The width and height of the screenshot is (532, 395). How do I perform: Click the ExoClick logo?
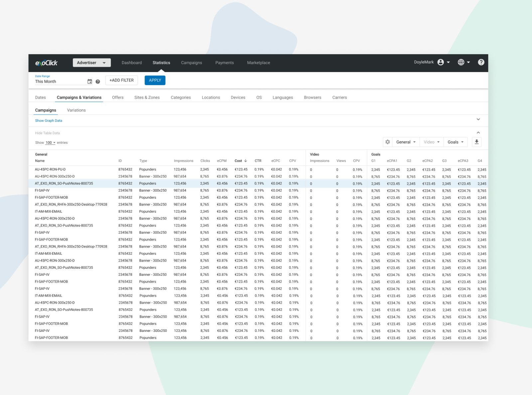[x=47, y=63]
